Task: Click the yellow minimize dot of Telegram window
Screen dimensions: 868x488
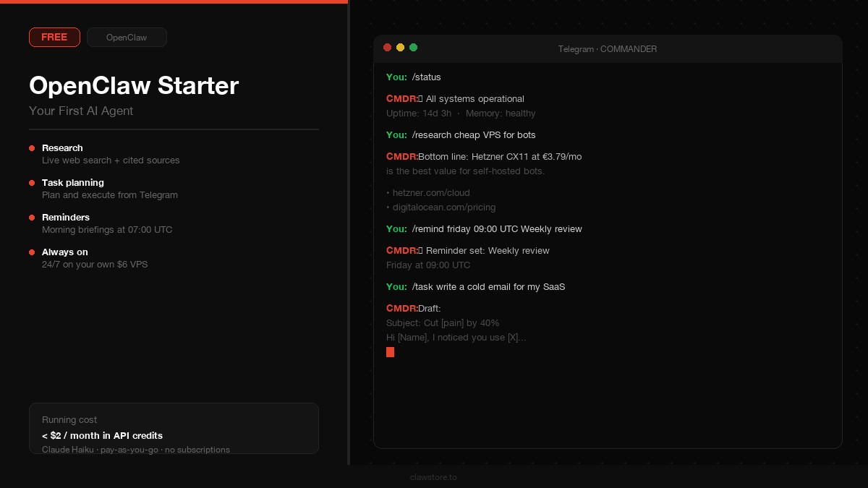Action: (x=400, y=48)
